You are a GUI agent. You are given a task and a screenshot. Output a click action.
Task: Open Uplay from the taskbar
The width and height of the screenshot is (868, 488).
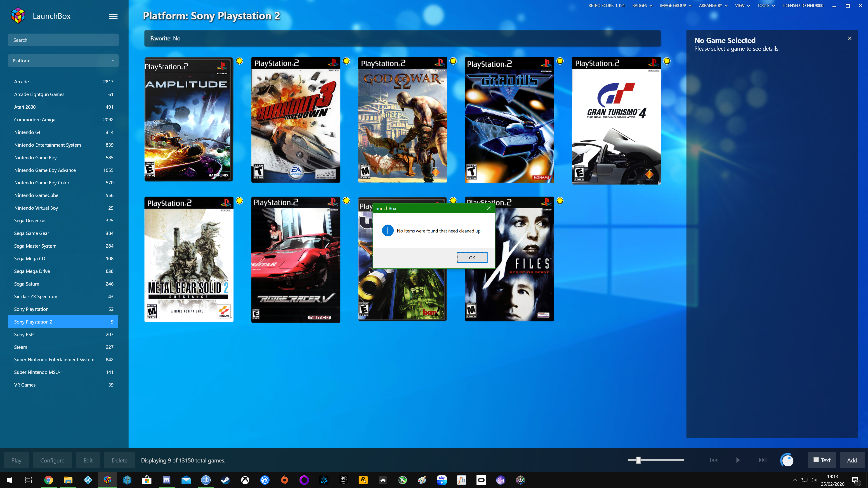pyautogui.click(x=265, y=480)
